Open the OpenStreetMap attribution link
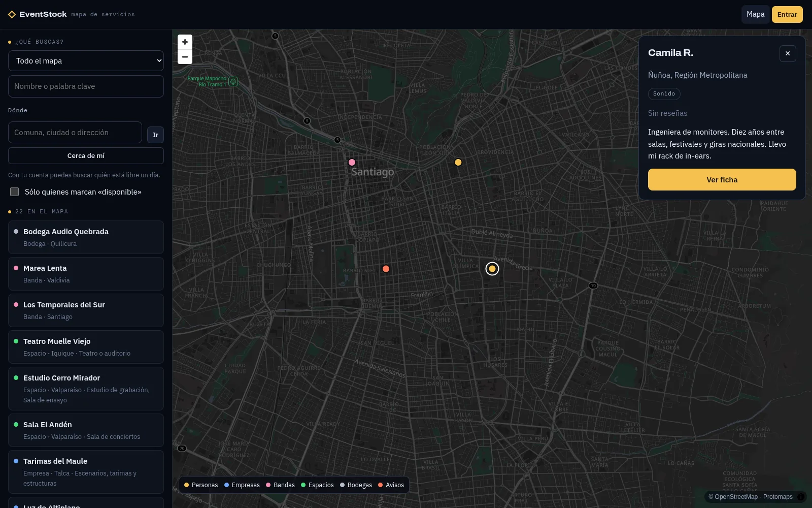The image size is (812, 508). pyautogui.click(x=736, y=497)
